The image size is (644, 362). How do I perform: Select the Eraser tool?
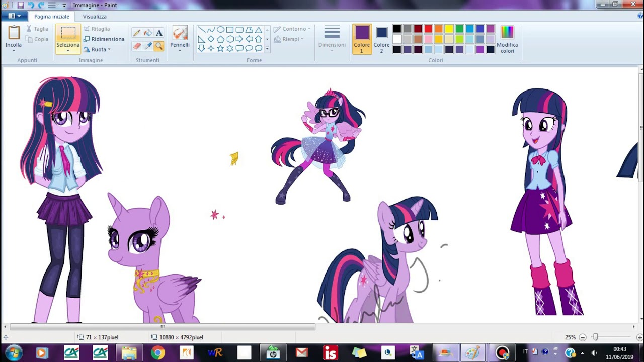point(137,46)
